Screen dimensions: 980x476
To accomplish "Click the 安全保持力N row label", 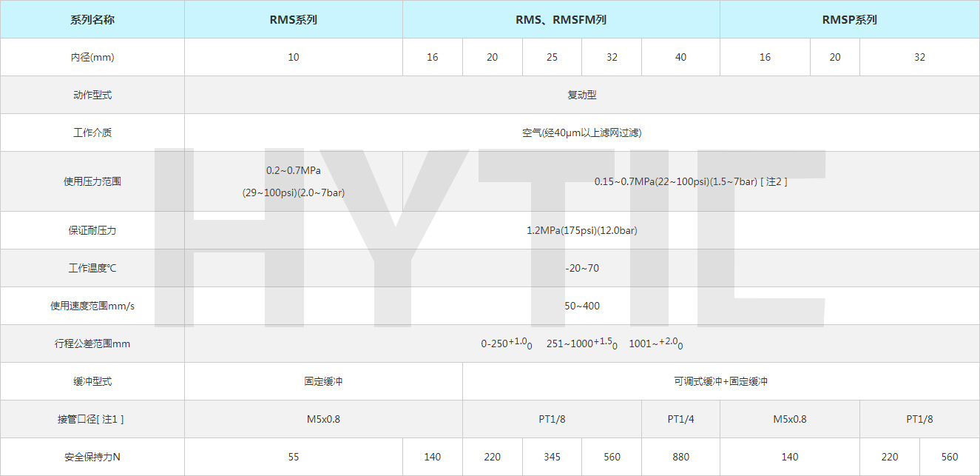I will [x=92, y=457].
